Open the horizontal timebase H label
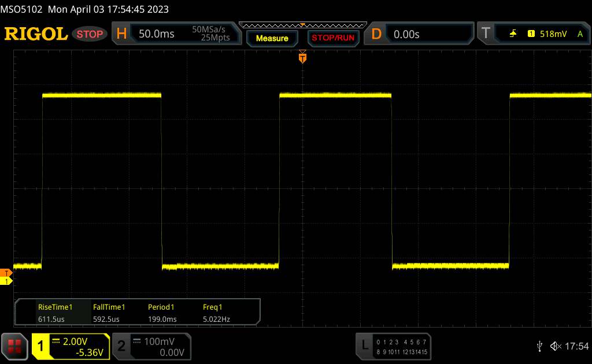 121,34
